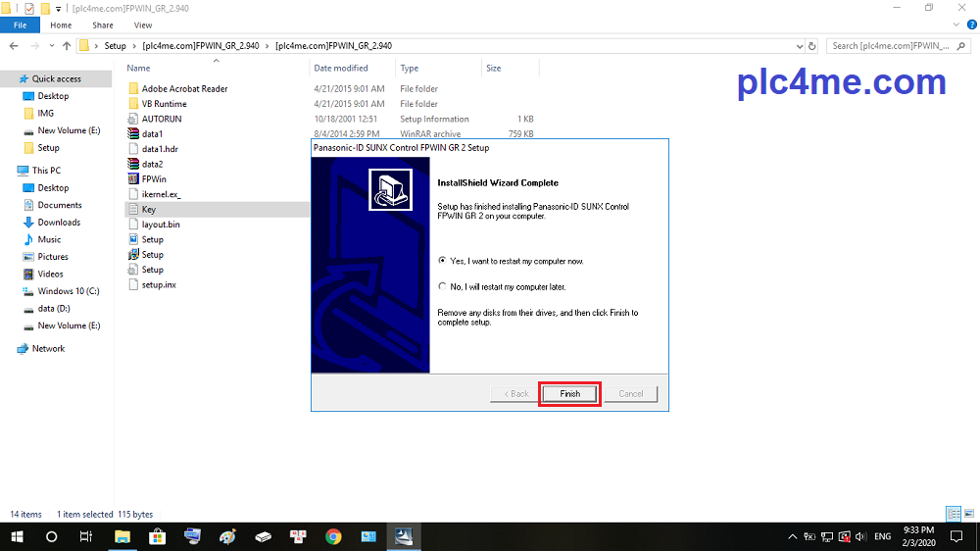This screenshot has width=980, height=551.
Task: Open Quick access in navigation pane
Action: click(56, 78)
